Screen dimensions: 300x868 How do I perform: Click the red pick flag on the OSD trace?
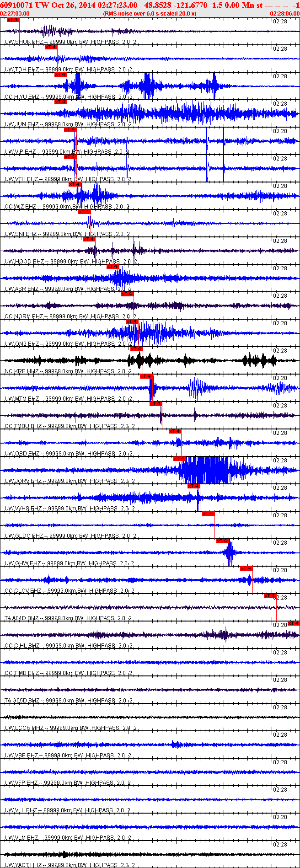coord(175,431)
